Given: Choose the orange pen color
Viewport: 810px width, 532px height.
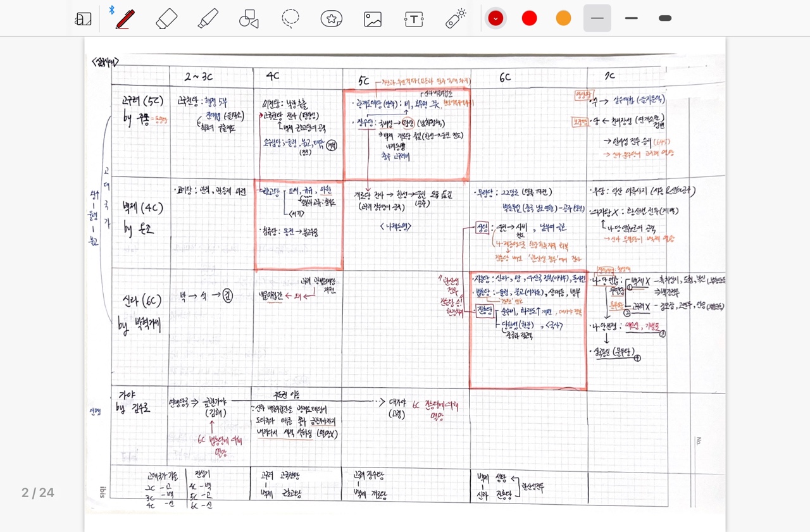Looking at the screenshot, I should 563,18.
